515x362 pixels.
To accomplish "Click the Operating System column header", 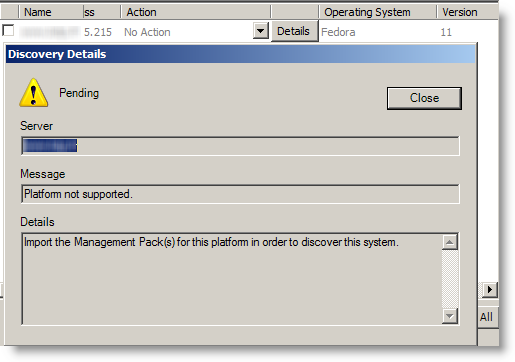I will 367,12.
